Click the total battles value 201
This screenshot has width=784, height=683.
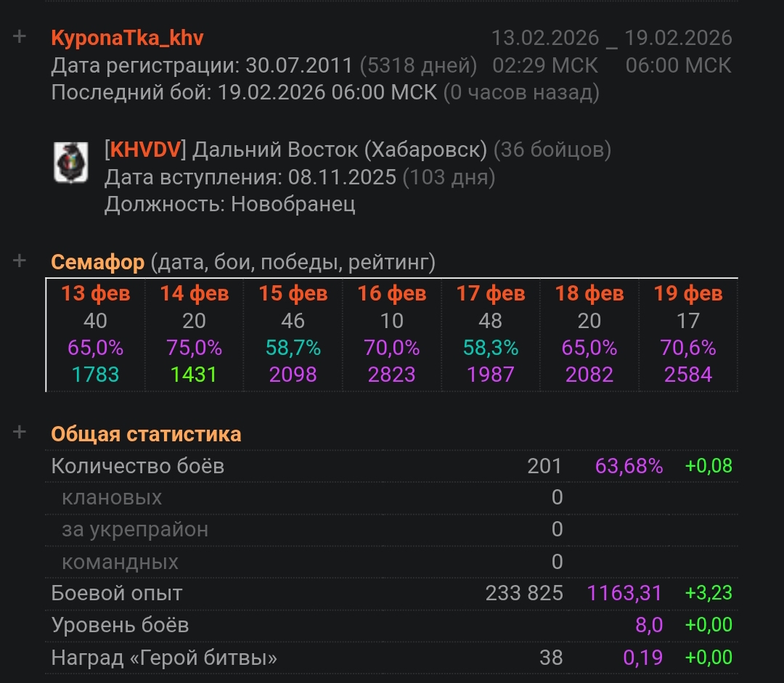tap(544, 466)
